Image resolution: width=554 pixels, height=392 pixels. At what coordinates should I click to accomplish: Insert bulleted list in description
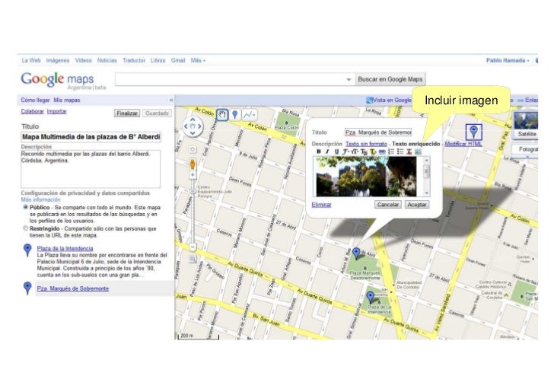tap(400, 151)
